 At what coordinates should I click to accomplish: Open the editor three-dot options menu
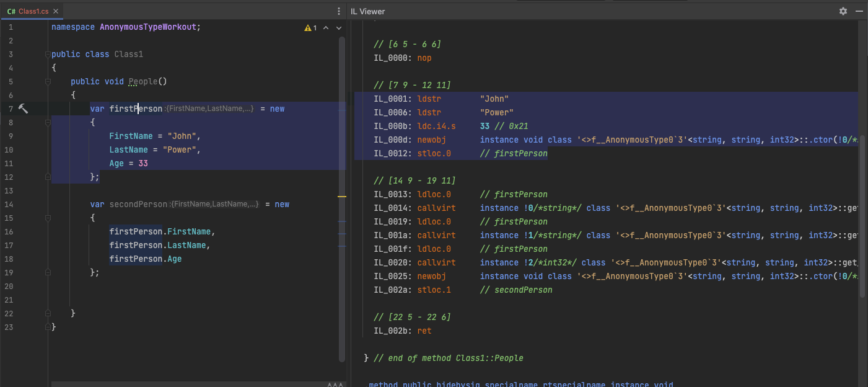pyautogui.click(x=338, y=11)
